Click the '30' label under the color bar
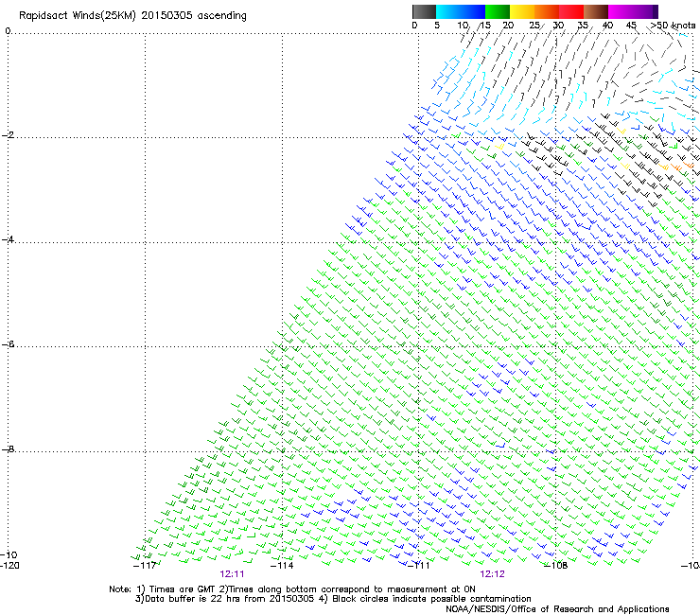Screen dimensions: 700x615 558,26
